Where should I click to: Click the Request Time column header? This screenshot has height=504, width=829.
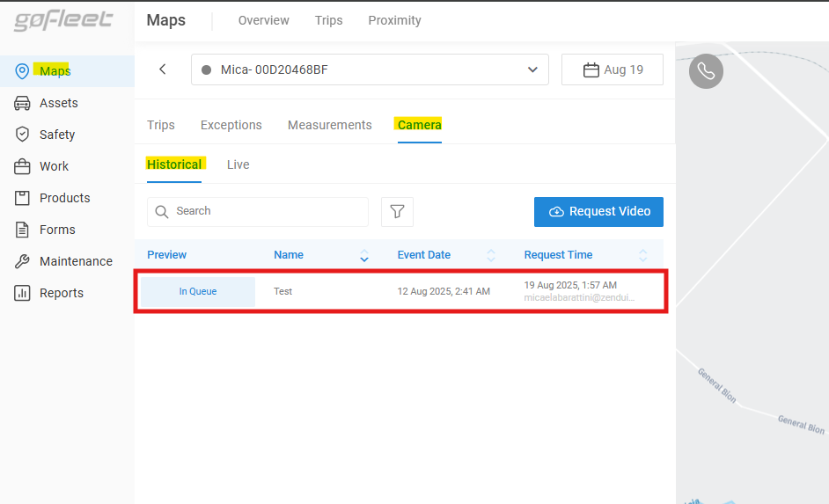558,255
